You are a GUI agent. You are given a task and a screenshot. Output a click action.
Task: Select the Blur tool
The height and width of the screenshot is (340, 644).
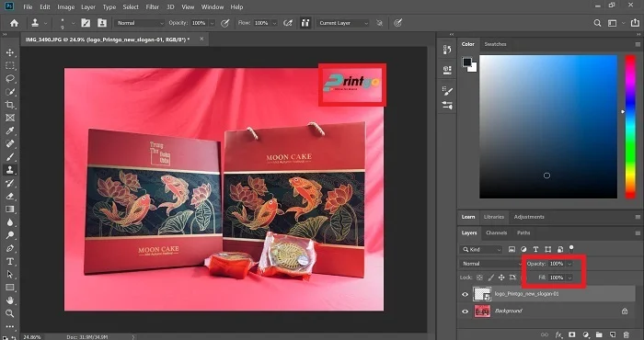click(x=10, y=222)
